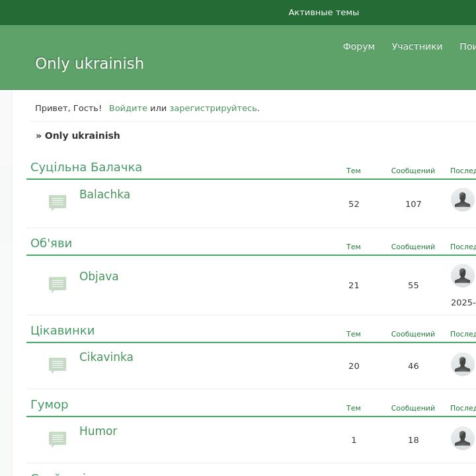Open last poster avatar in Balachka row
Viewport: 476px width, 476px height.
[462, 200]
